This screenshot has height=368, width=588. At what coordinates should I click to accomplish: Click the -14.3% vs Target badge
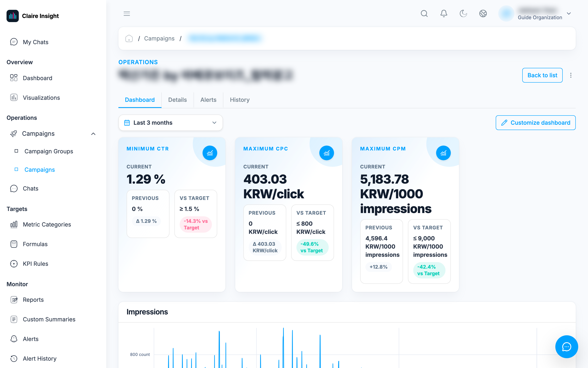pos(196,224)
